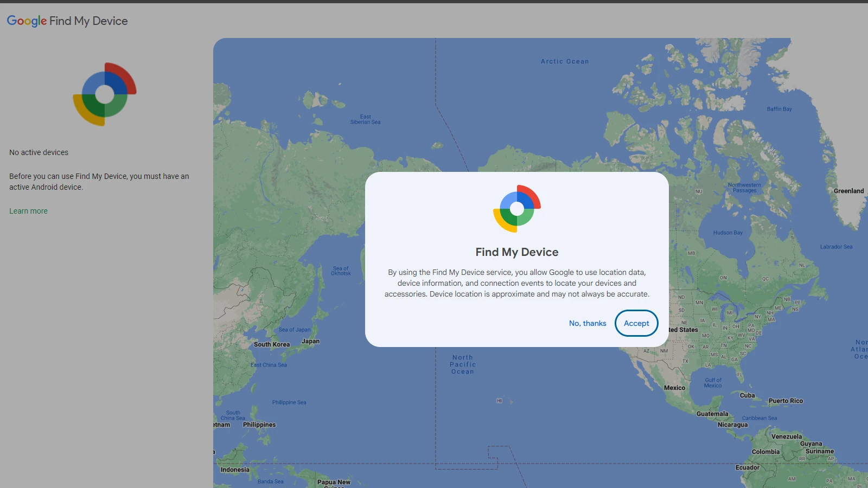Click the Greenland label on the map

(849, 191)
